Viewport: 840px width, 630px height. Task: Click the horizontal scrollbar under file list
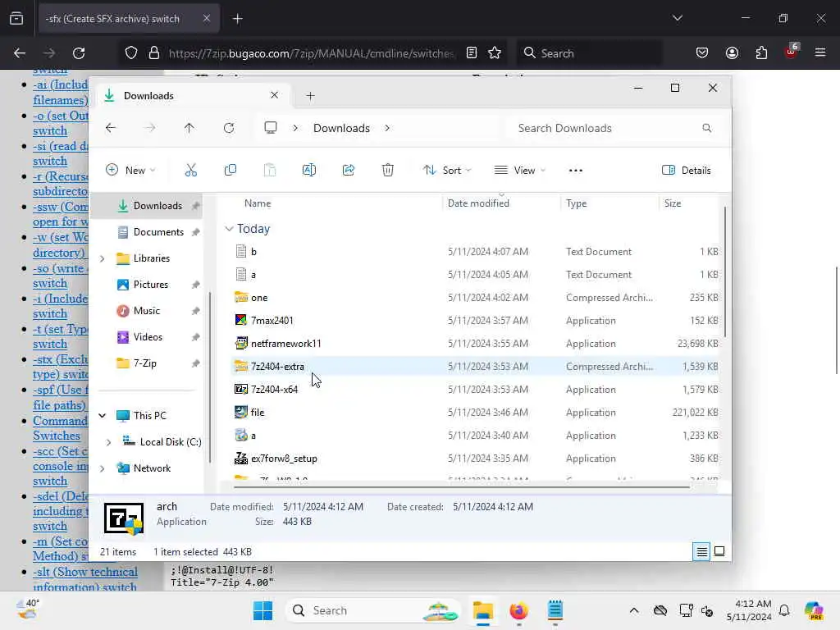[461, 487]
